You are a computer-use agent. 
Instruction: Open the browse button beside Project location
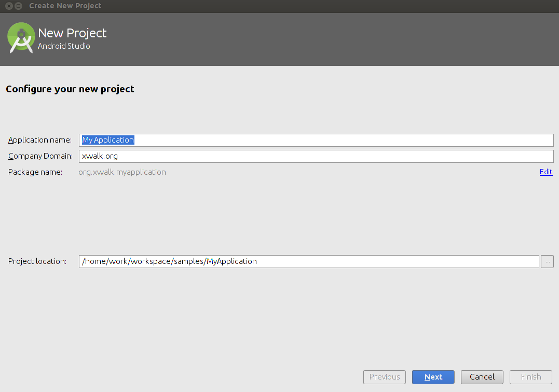[x=547, y=262]
